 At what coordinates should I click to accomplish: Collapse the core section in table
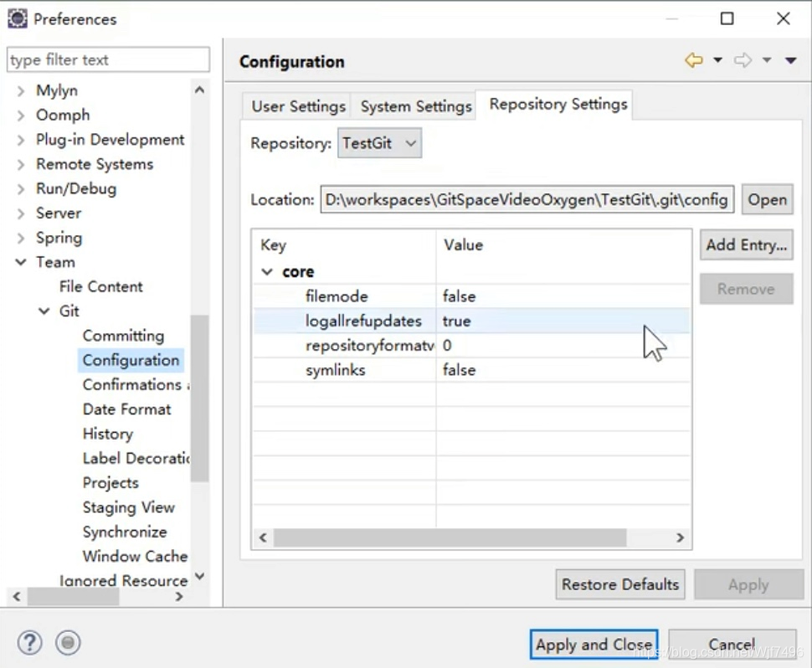pyautogui.click(x=267, y=271)
